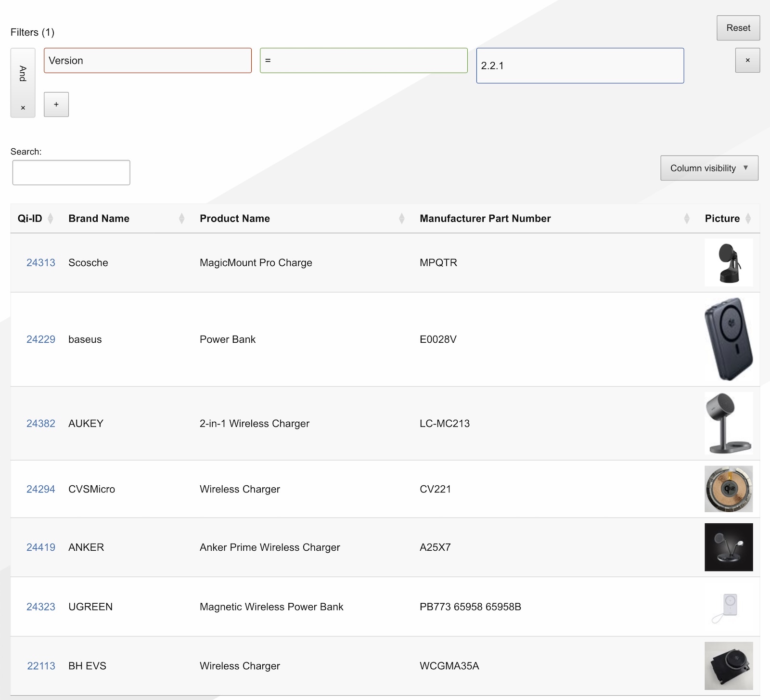Edit the 2.2.1 filter value

[x=579, y=66]
